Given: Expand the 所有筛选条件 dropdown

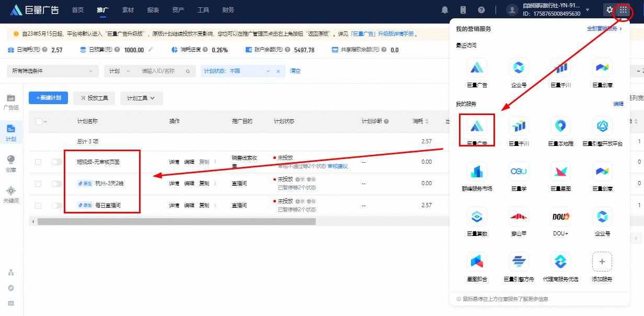Looking at the screenshot, I should click(x=52, y=71).
